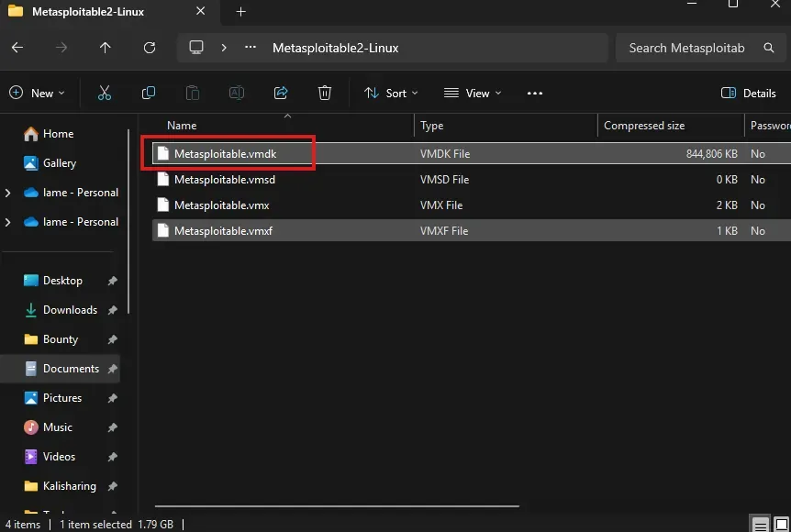The height and width of the screenshot is (532, 791).
Task: Click the pin icon next to Music
Action: (113, 427)
